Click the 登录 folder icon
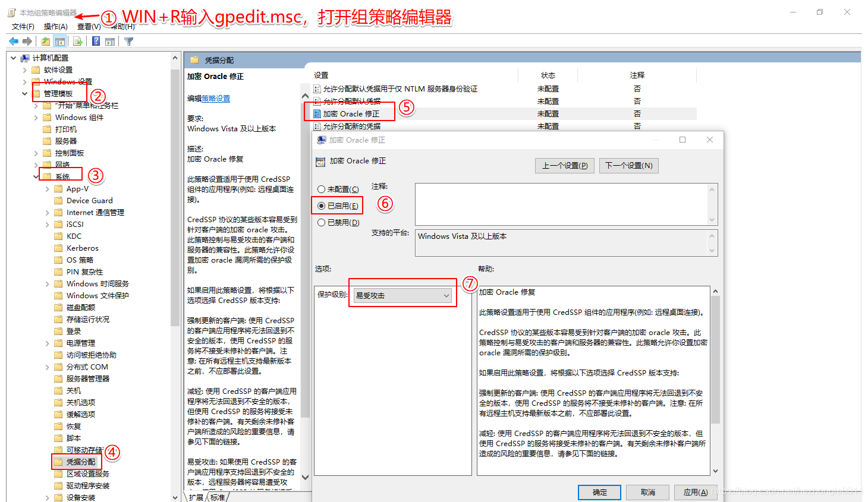Image resolution: width=868 pixels, height=502 pixels. point(58,331)
